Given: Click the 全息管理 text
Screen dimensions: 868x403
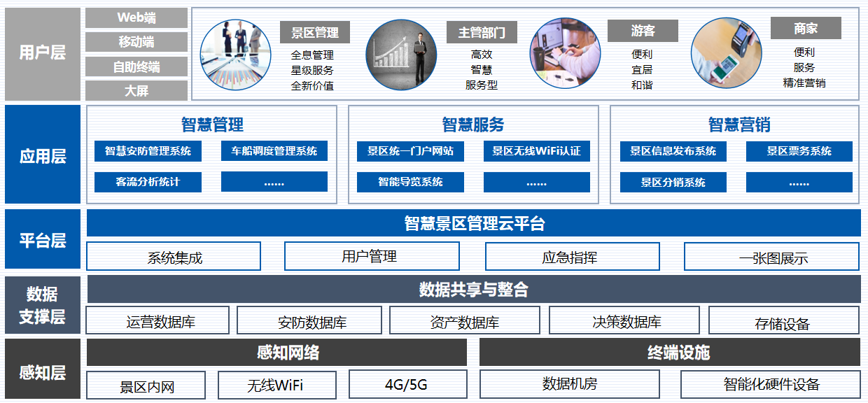Looking at the screenshot, I should pyautogui.click(x=312, y=55).
